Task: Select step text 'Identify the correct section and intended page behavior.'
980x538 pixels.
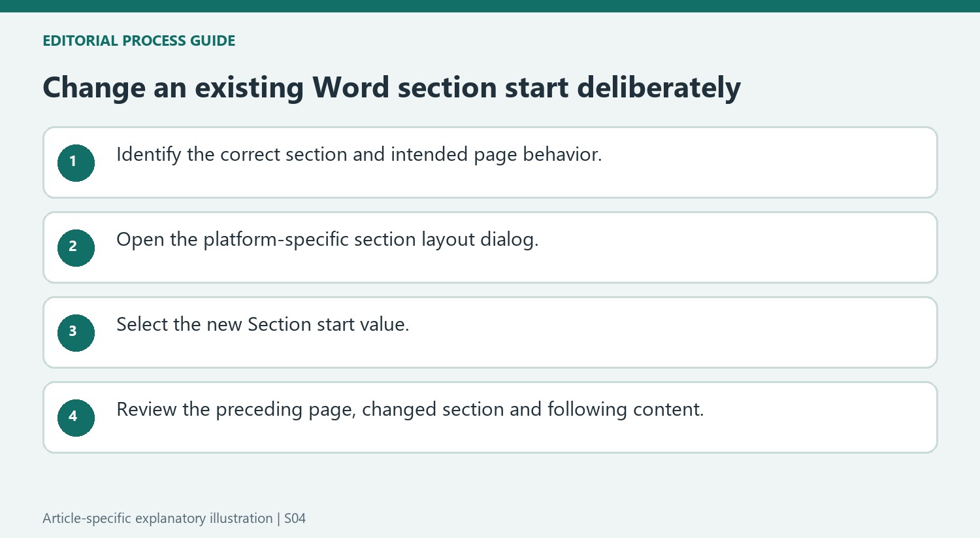Action: [359, 155]
